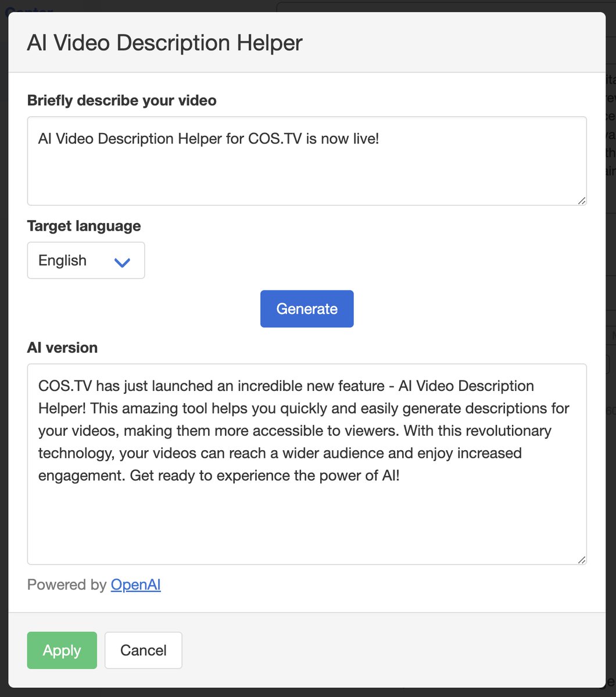The width and height of the screenshot is (616, 697).
Task: Click the 'Powered by' text
Action: coord(67,585)
